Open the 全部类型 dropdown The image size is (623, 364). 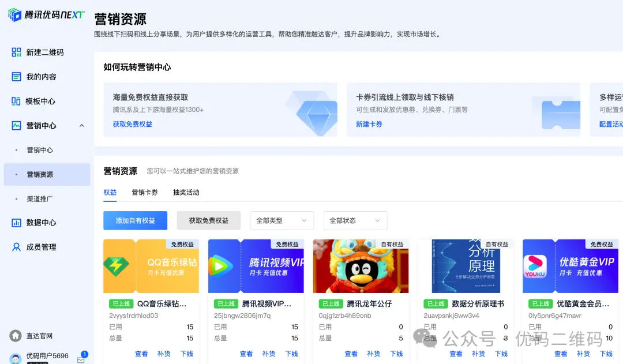282,220
